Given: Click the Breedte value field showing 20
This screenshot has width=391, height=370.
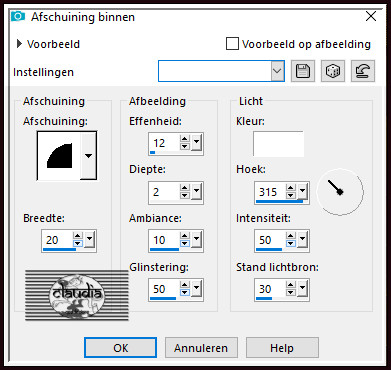Looking at the screenshot, I should point(58,240).
